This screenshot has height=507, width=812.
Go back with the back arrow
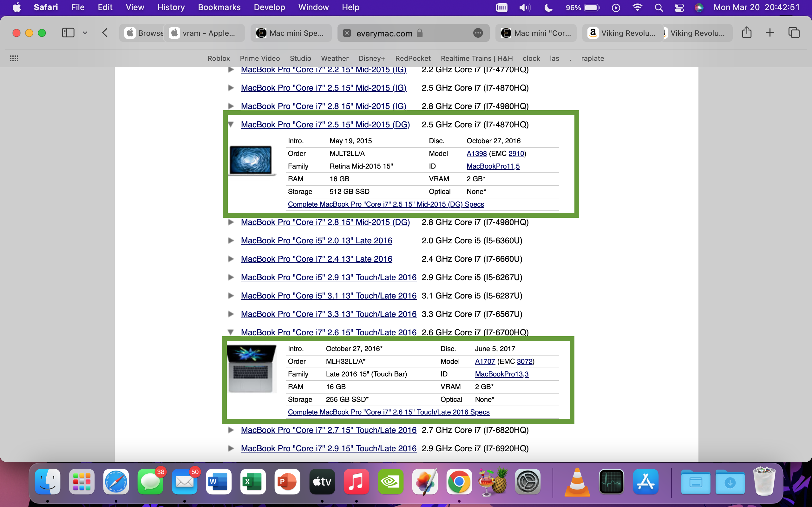(x=105, y=33)
